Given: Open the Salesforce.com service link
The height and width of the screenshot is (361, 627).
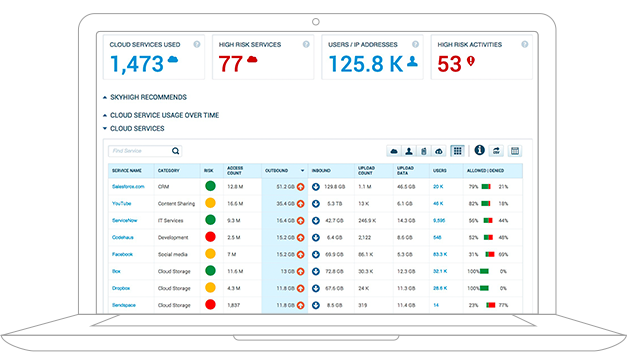Looking at the screenshot, I should pyautogui.click(x=128, y=187).
